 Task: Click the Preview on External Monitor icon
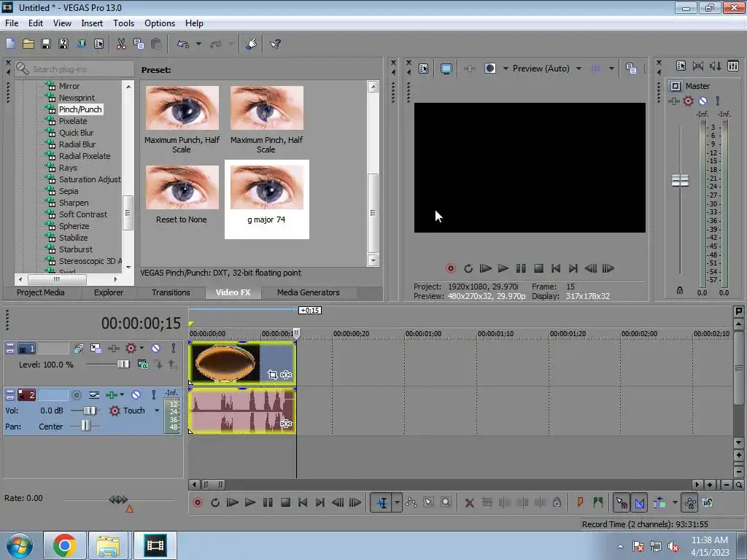pos(446,69)
